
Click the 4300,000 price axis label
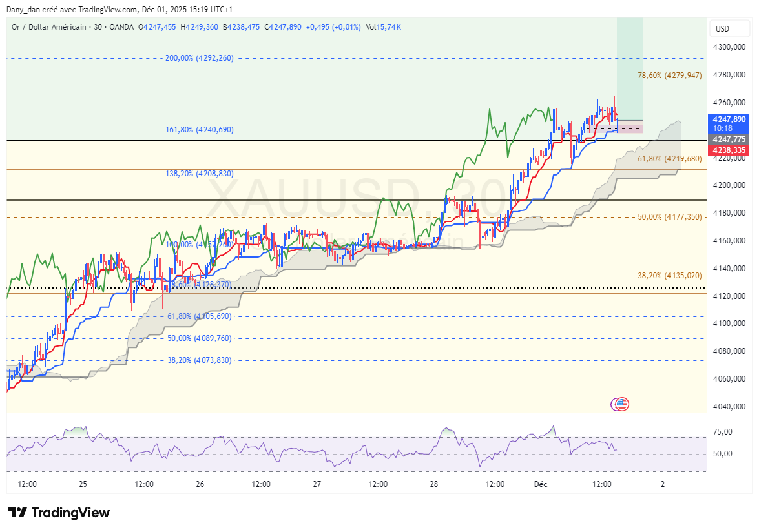(x=729, y=47)
